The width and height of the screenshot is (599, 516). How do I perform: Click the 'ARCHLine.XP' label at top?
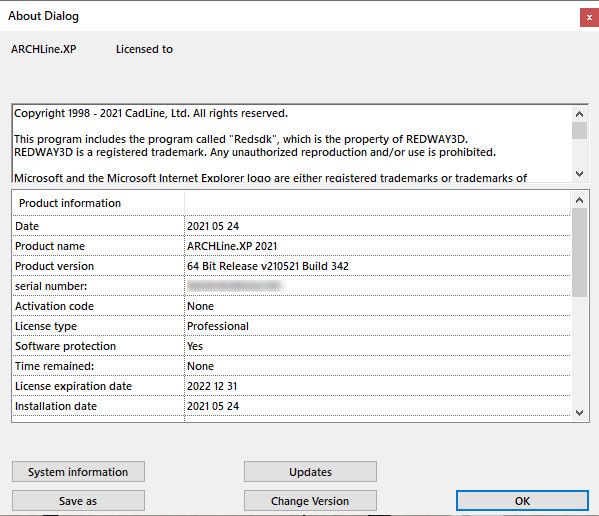[x=44, y=49]
